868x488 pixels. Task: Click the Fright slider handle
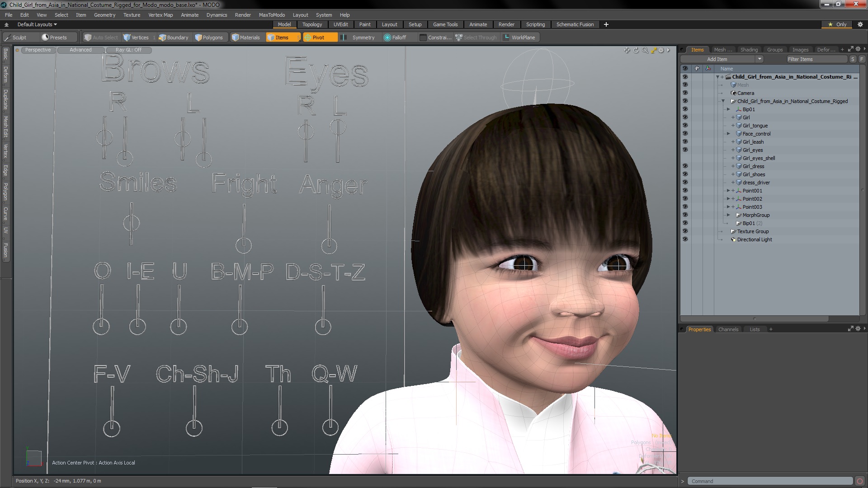coord(244,245)
